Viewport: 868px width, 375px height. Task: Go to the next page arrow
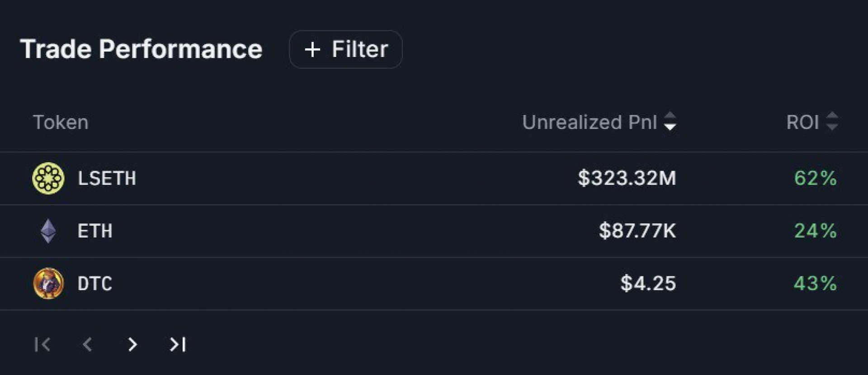[132, 345]
